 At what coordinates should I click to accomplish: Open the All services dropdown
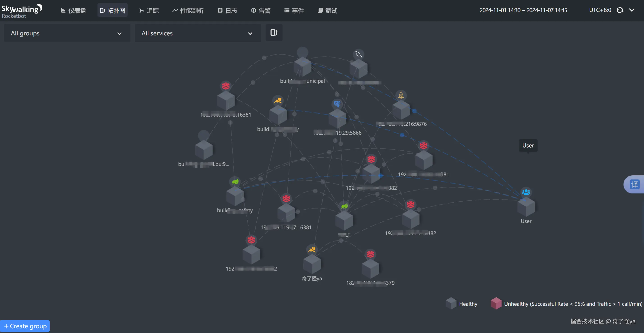point(197,33)
